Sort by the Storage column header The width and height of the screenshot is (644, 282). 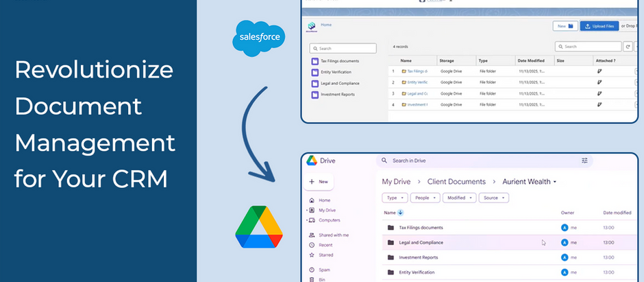tap(447, 60)
